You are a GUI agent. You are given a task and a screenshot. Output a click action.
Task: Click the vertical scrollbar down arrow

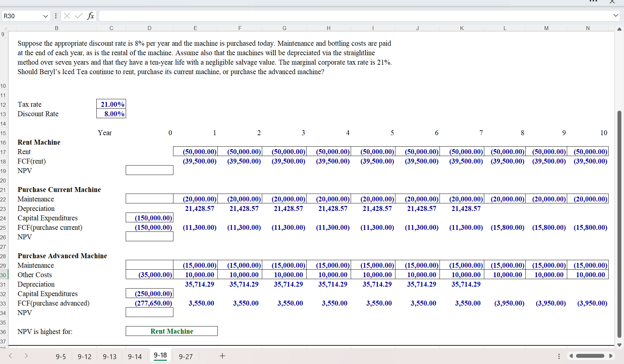619,345
